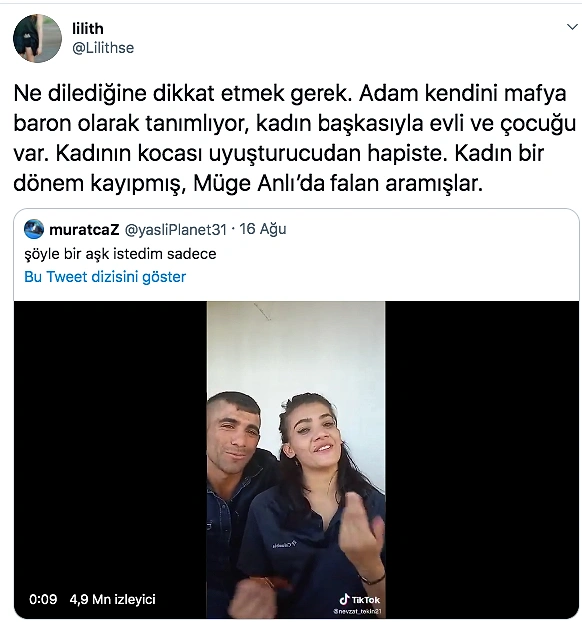
Task: Click the lilith display name
Action: pyautogui.click(x=88, y=29)
